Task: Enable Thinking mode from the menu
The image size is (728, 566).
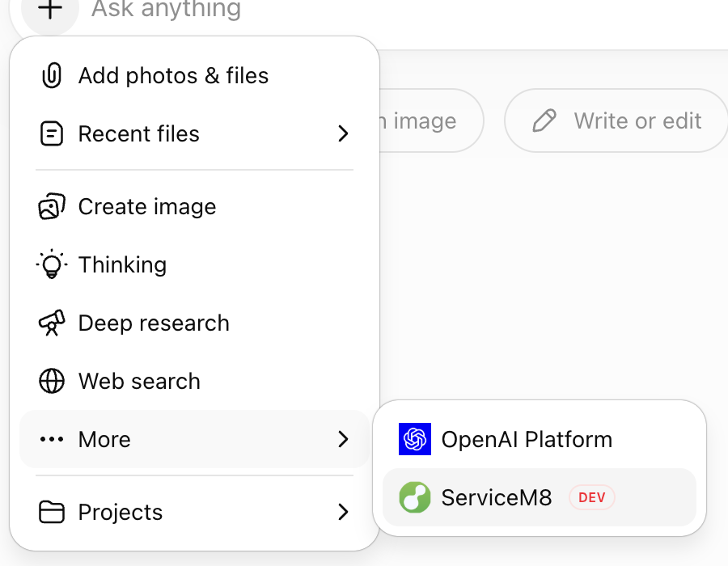Action: click(194, 264)
